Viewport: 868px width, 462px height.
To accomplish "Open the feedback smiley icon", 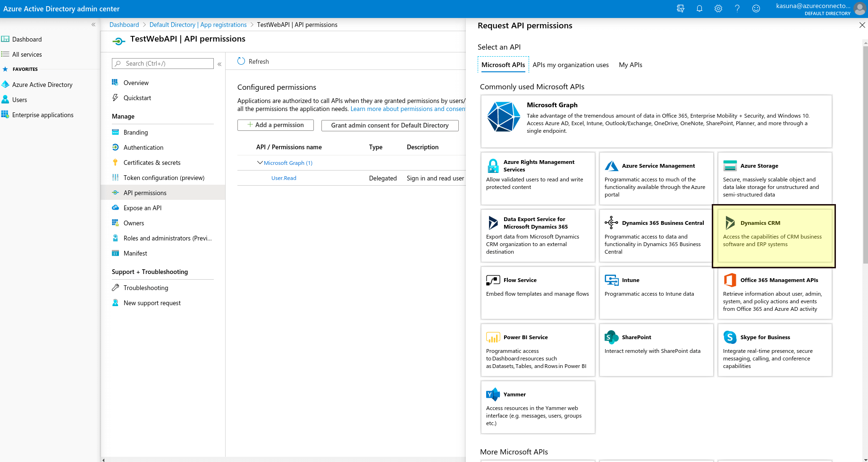I will (x=756, y=9).
